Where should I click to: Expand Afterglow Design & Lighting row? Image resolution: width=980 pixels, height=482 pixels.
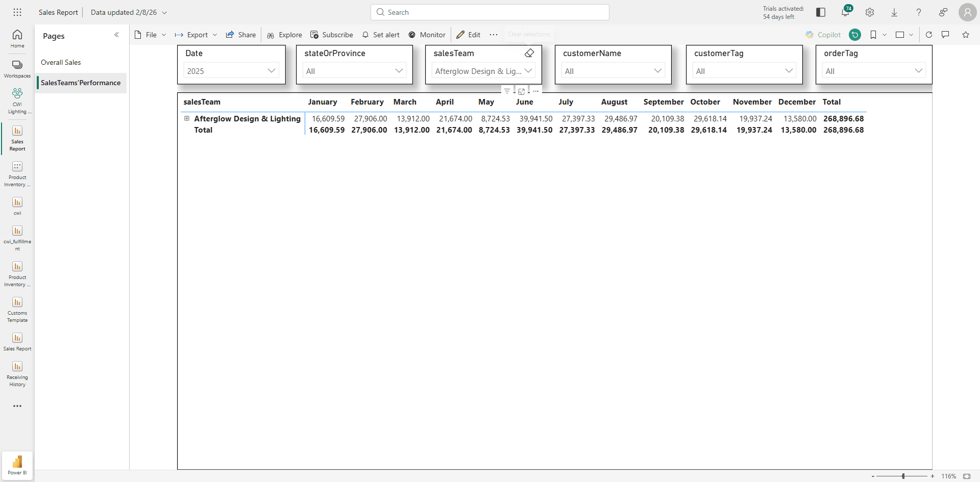tap(187, 118)
